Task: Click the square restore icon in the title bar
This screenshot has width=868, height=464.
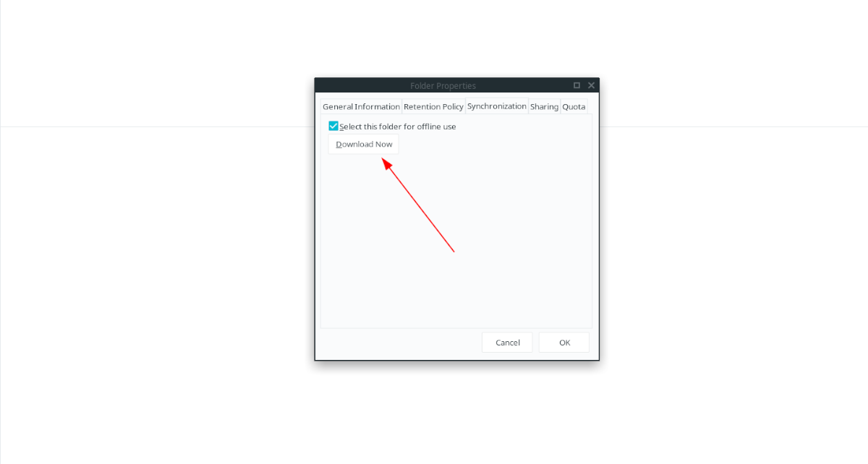Action: (x=576, y=85)
